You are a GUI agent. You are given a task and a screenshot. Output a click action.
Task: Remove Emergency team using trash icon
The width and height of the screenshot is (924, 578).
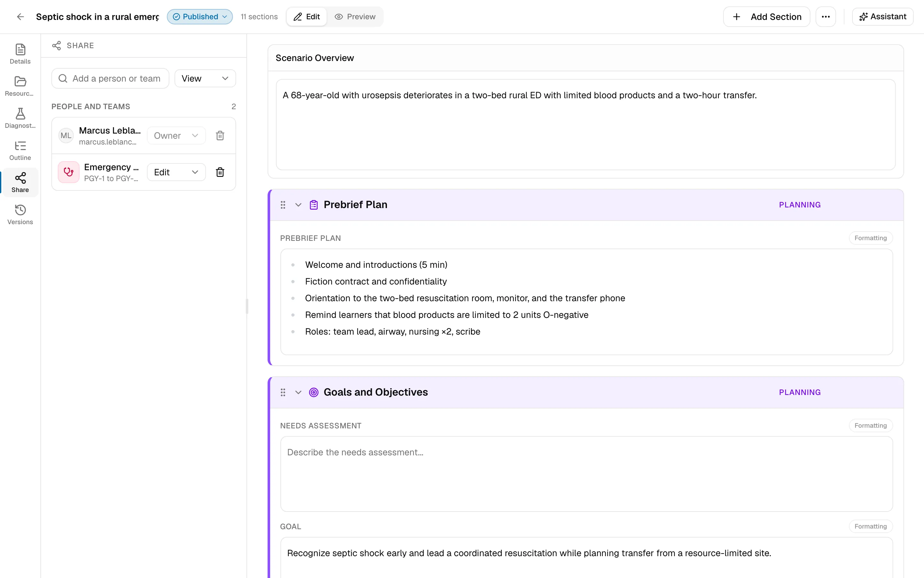(x=220, y=172)
